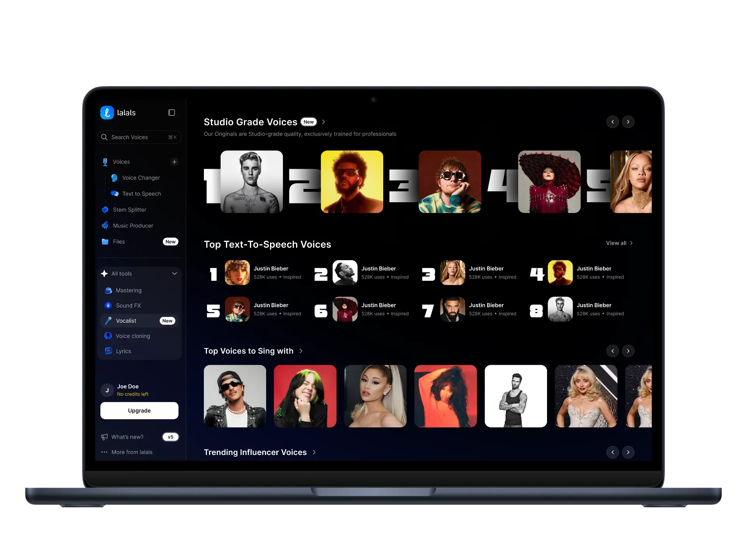Screen dimensions: 747x560
Task: Show previous Trending Influencer Voices
Action: coord(613,452)
